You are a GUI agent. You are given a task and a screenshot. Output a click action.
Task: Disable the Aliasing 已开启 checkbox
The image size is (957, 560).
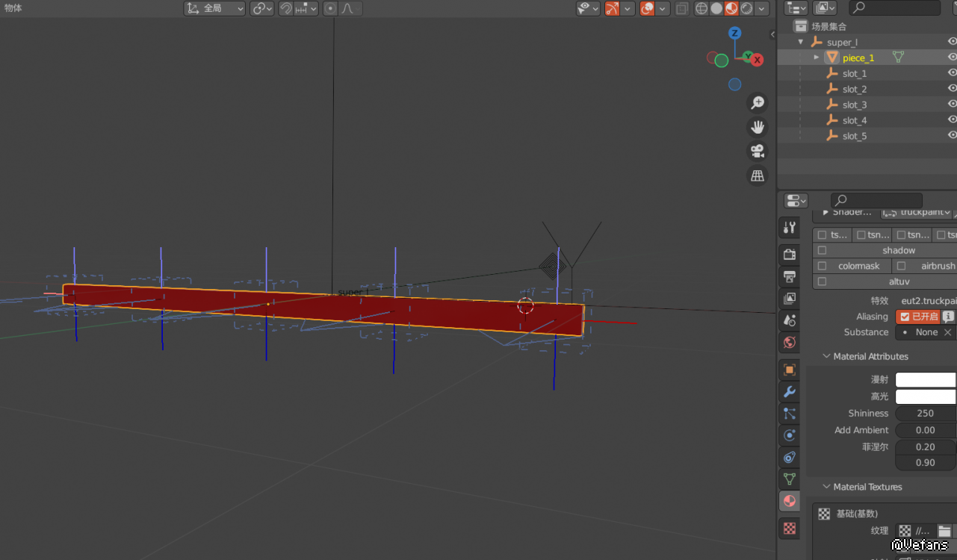click(905, 317)
